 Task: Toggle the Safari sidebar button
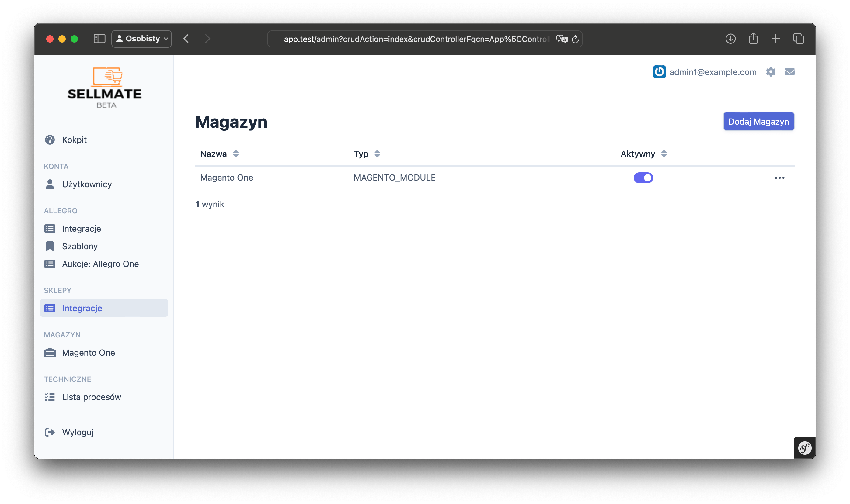pos(99,39)
